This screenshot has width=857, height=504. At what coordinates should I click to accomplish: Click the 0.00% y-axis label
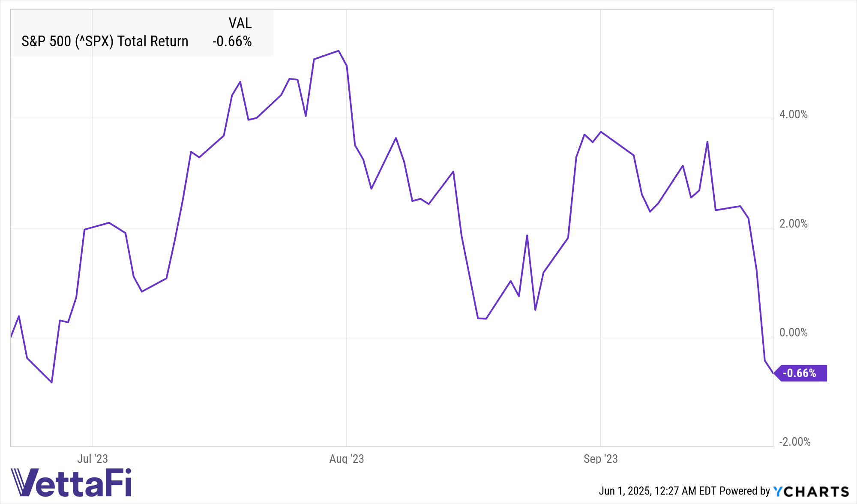793,333
